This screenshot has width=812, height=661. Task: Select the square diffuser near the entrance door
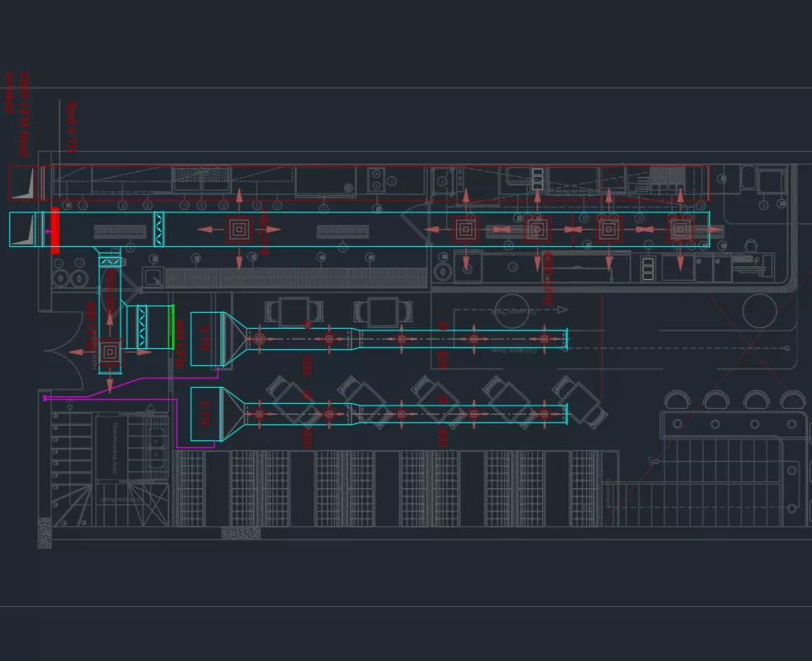click(x=110, y=352)
